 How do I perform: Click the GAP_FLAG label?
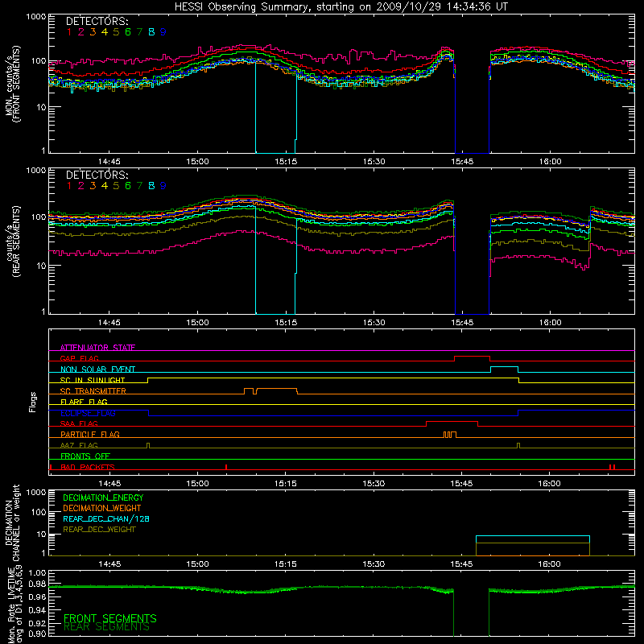click(x=79, y=358)
